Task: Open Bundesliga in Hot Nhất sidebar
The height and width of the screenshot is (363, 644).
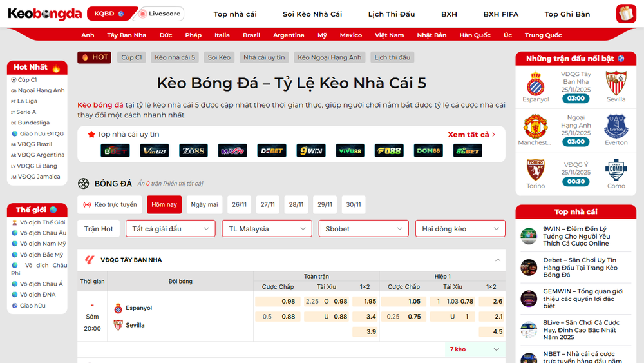Action: [33, 123]
